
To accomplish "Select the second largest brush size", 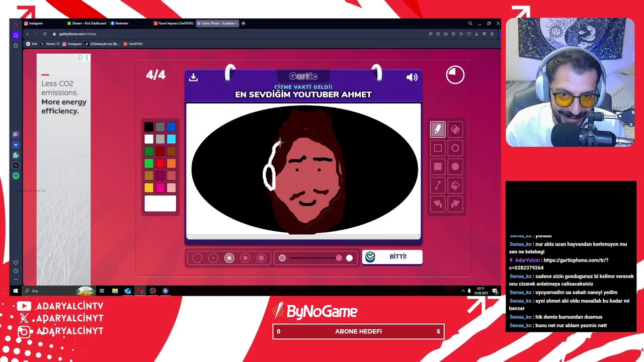I will click(245, 258).
